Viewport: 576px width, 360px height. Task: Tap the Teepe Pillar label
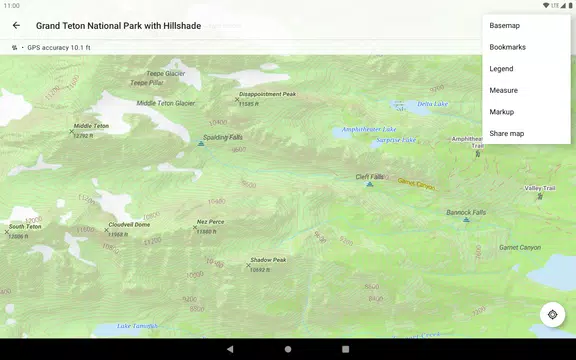point(147,83)
